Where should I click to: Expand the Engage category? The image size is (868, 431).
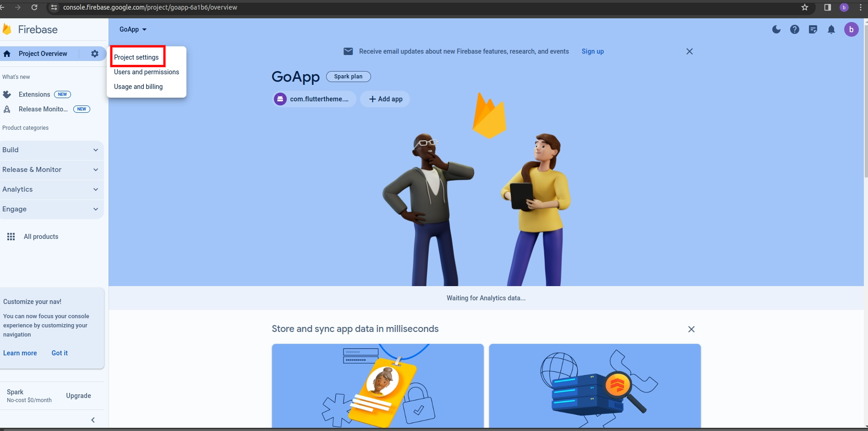pyautogui.click(x=50, y=209)
